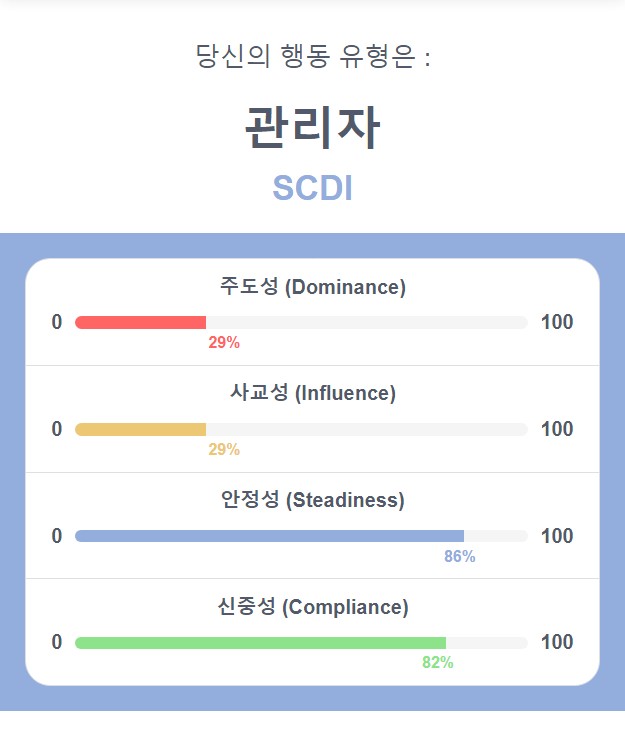Click the 86% Steadiness value
The width and height of the screenshot is (625, 736).
click(460, 556)
